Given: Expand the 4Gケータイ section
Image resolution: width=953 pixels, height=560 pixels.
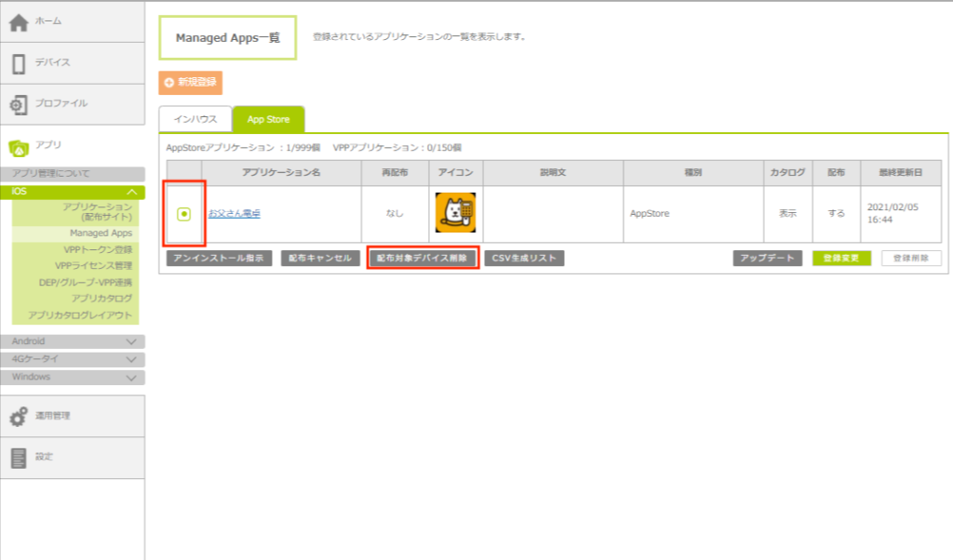Looking at the screenshot, I should [133, 359].
